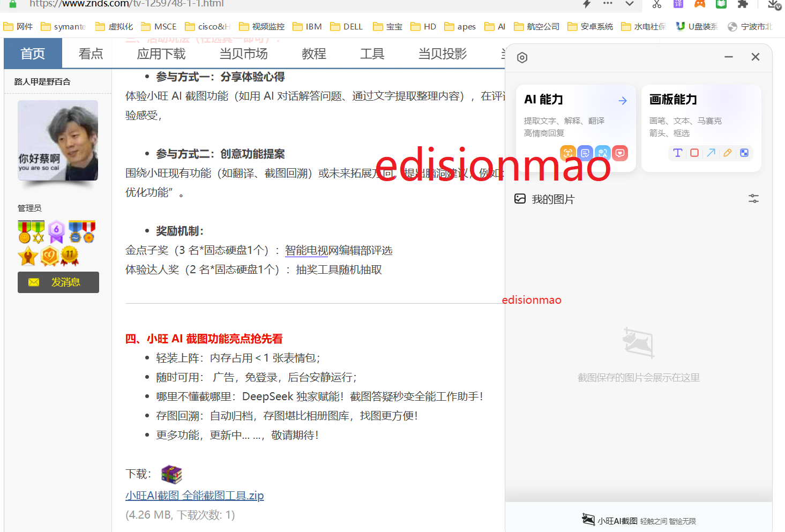The image size is (785, 532).
Task: Minimize the 小旺AI截图 panel
Action: pyautogui.click(x=729, y=57)
